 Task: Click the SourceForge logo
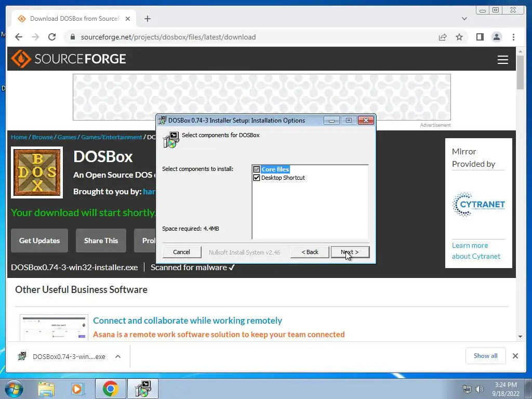[69, 59]
